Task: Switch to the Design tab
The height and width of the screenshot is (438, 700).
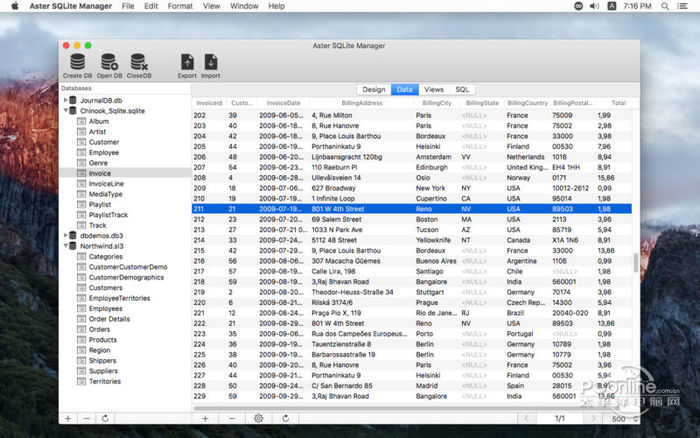Action: tap(374, 89)
